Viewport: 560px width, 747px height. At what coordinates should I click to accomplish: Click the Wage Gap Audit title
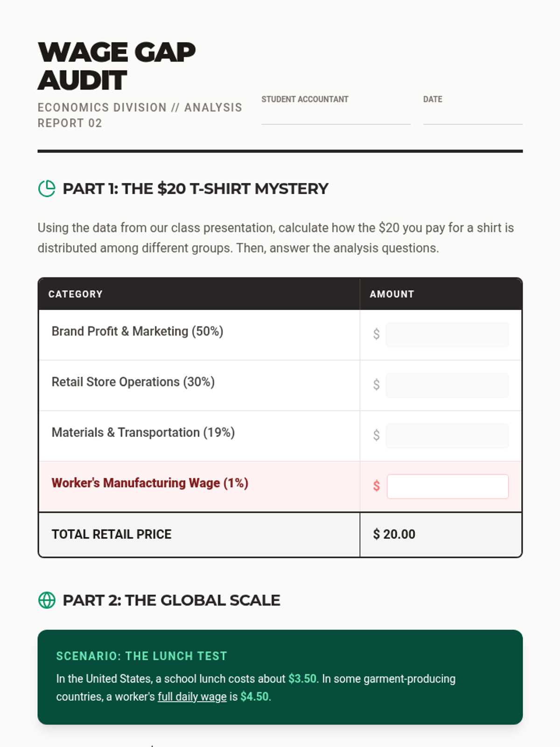(117, 66)
